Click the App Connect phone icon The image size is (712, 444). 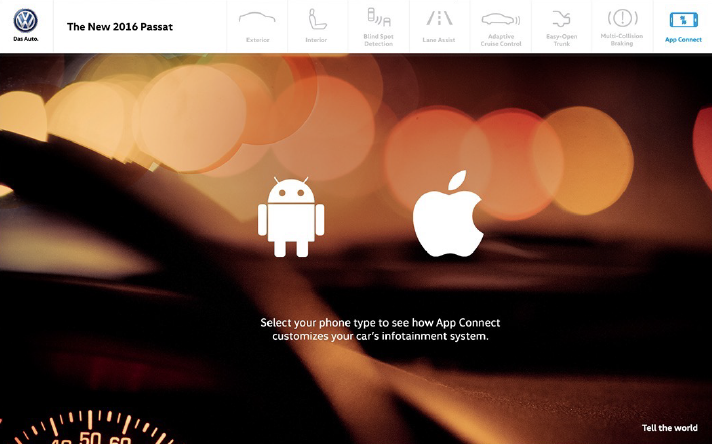(683, 19)
